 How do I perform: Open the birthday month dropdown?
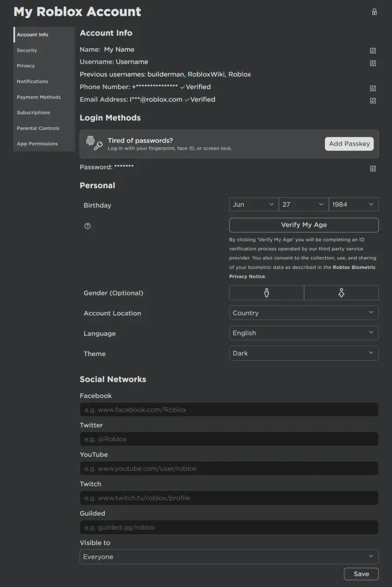pyautogui.click(x=253, y=204)
